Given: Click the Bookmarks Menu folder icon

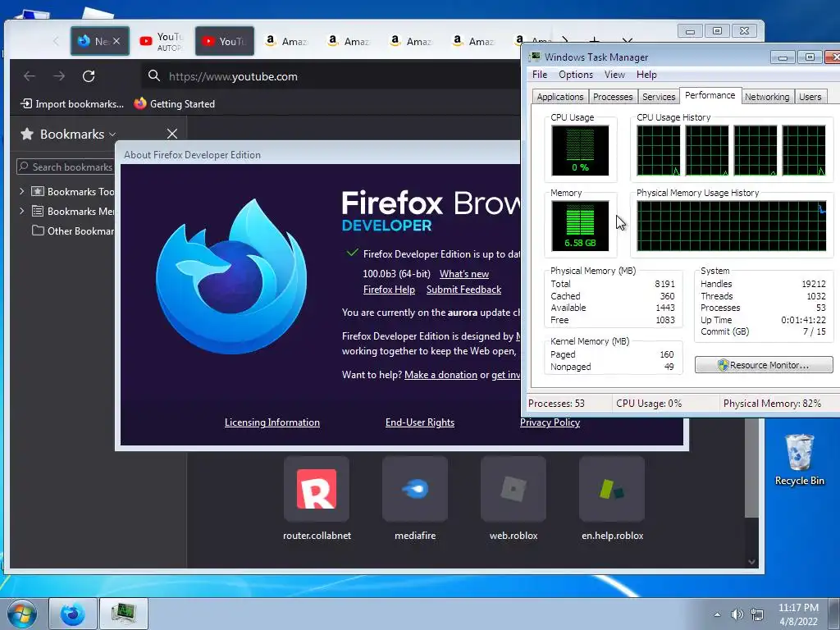Looking at the screenshot, I should 38,211.
